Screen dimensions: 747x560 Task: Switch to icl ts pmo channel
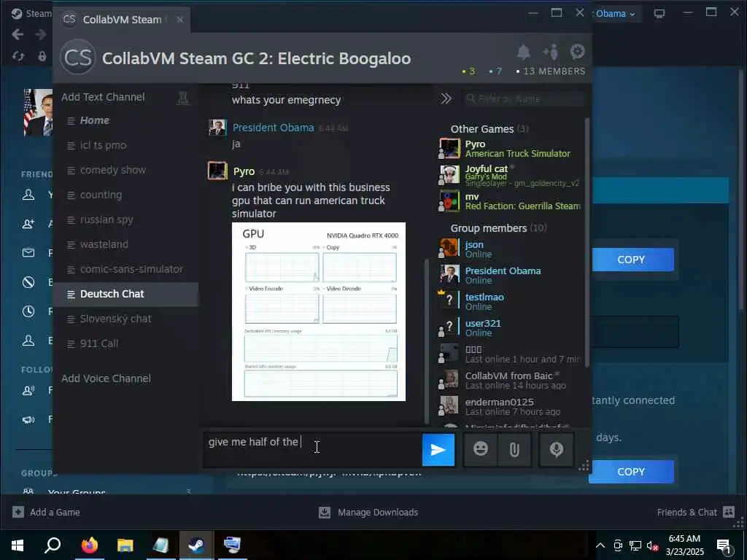(125, 145)
